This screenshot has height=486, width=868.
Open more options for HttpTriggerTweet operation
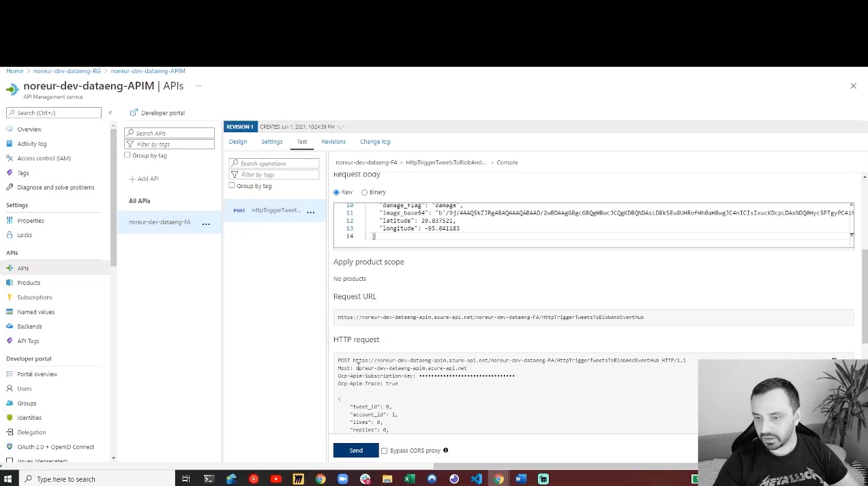pos(310,211)
